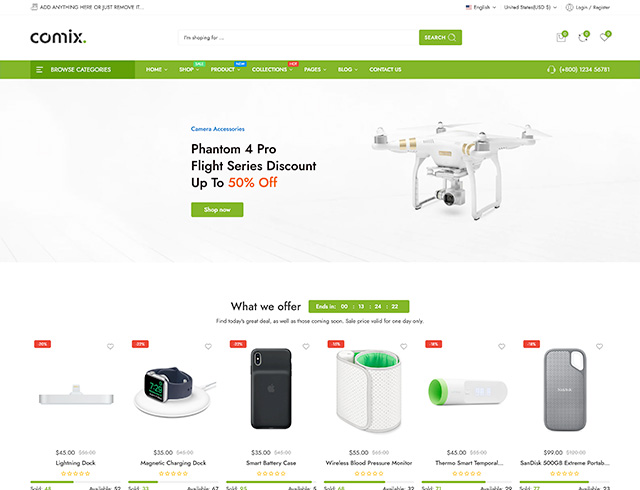Open the compare refresh icon in header
The height and width of the screenshot is (490, 640).
click(x=583, y=37)
